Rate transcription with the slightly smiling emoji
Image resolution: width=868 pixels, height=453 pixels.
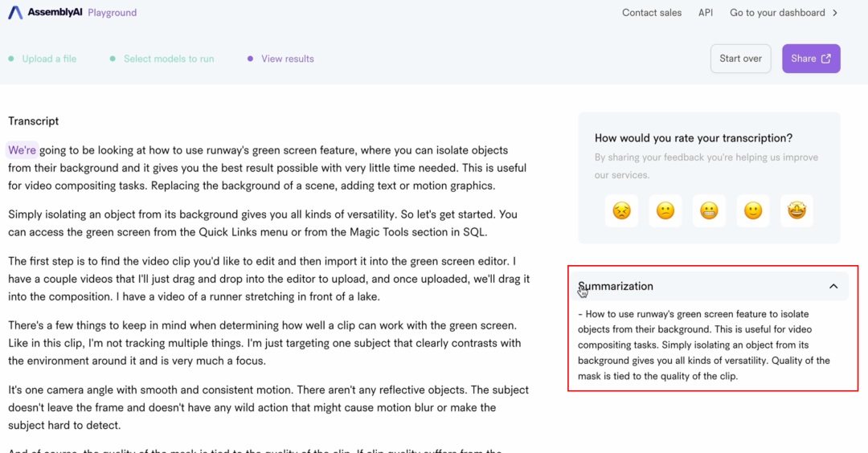[x=753, y=210]
